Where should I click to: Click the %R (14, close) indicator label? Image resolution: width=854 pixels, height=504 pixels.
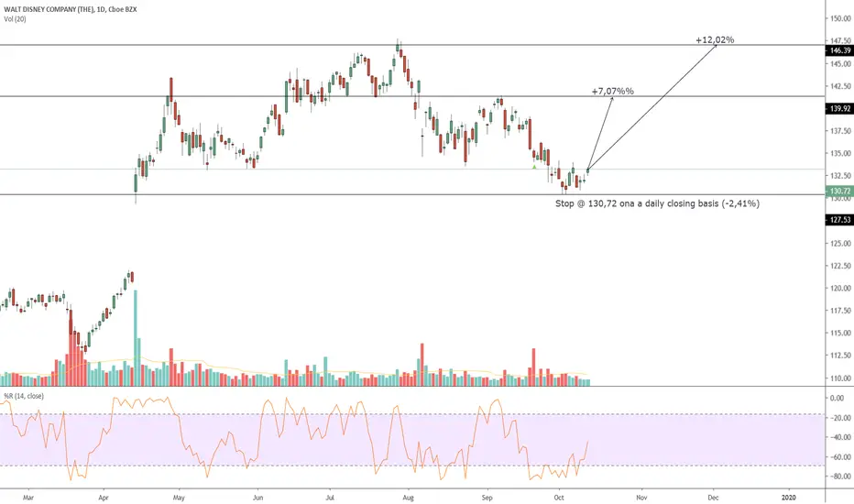24,396
